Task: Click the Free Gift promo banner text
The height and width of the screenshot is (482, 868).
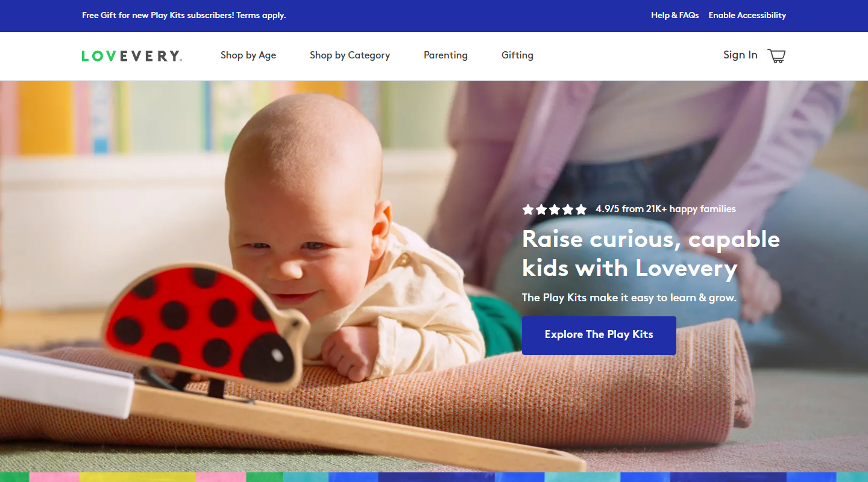Action: [184, 15]
